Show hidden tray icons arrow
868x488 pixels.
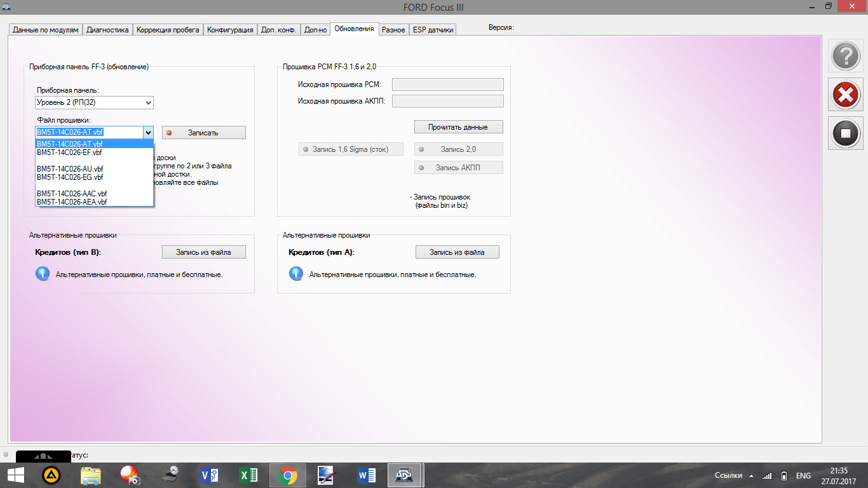[x=751, y=476]
